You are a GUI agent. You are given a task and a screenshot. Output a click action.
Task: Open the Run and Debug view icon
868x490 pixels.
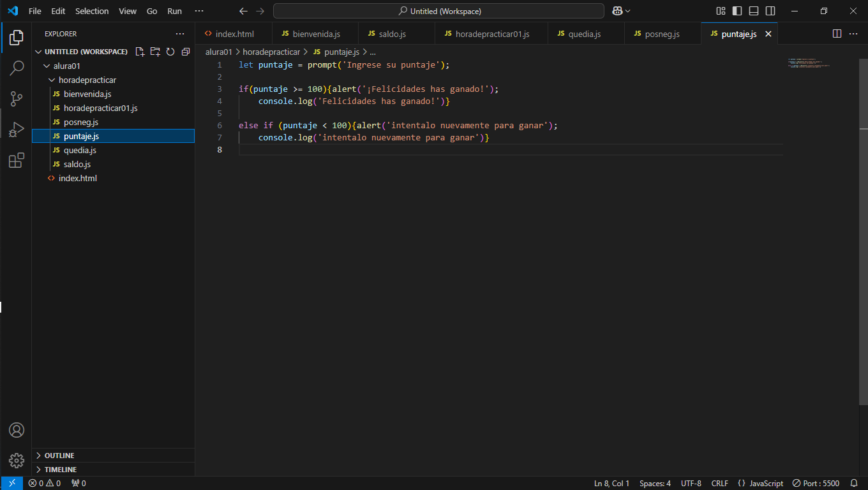[17, 130]
